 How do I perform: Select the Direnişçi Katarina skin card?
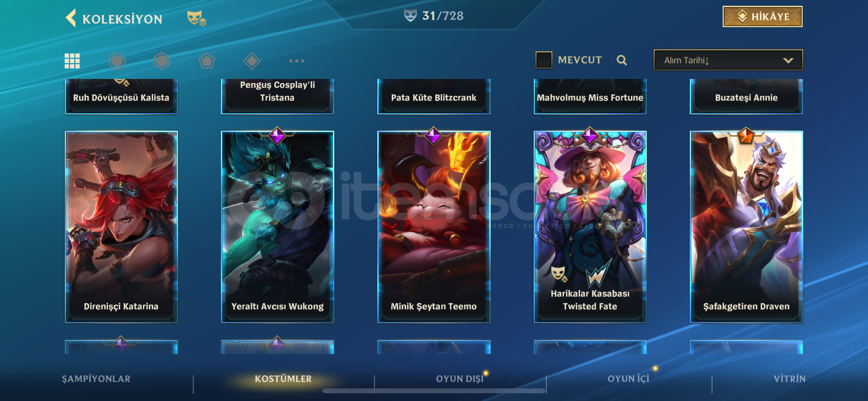[121, 227]
